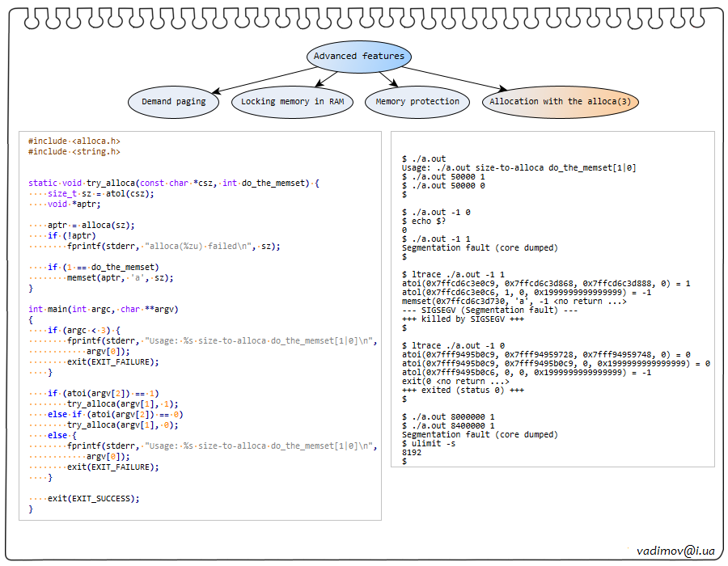This screenshot has height=566, width=728.
Task: Select the Demand paging node
Action: point(173,102)
